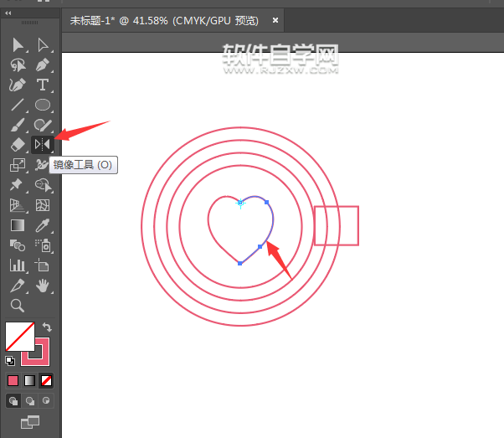This screenshot has width=504, height=438.
Task: Select the Width tool beside Scale
Action: (x=41, y=165)
